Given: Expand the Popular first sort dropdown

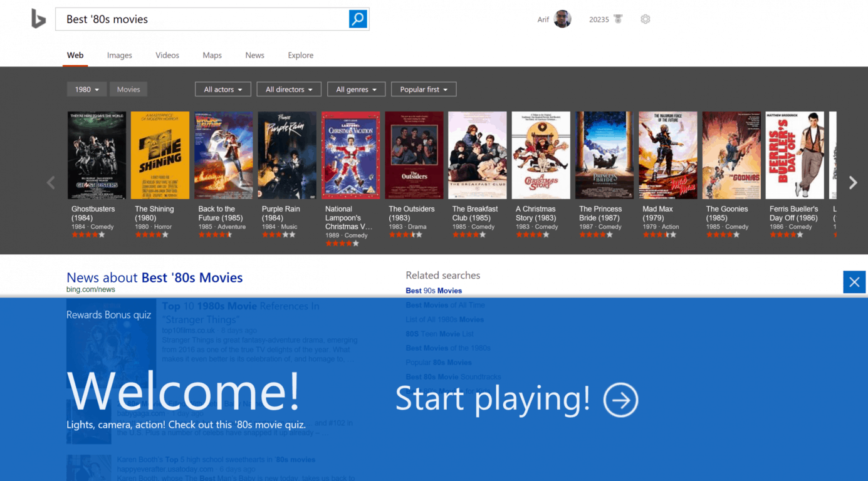Looking at the screenshot, I should pyautogui.click(x=424, y=90).
